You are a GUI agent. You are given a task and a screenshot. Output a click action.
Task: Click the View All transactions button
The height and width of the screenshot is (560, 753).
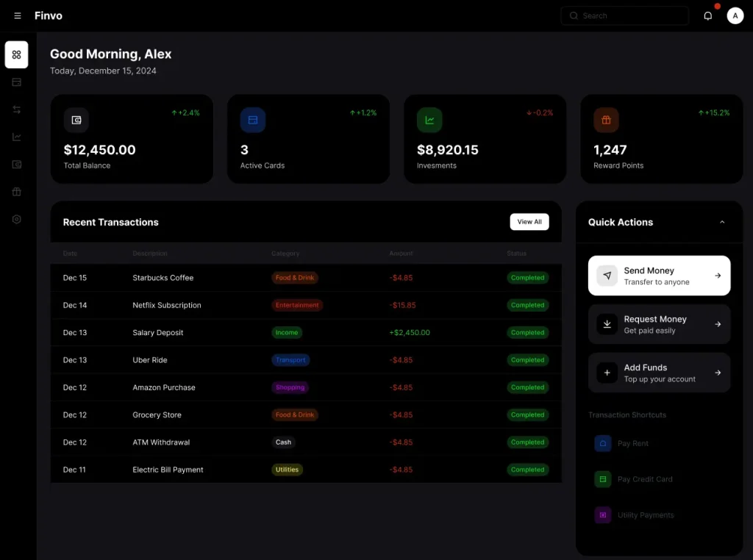[x=529, y=221]
